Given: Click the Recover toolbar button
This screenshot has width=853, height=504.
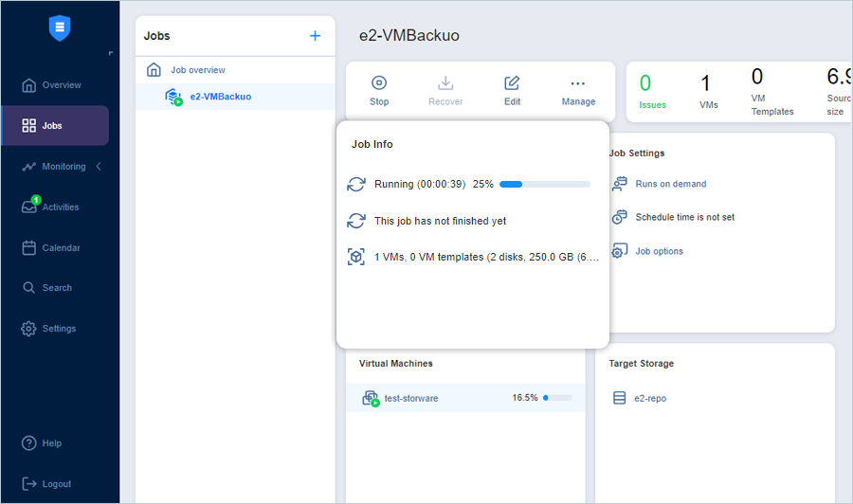Looking at the screenshot, I should coord(445,91).
